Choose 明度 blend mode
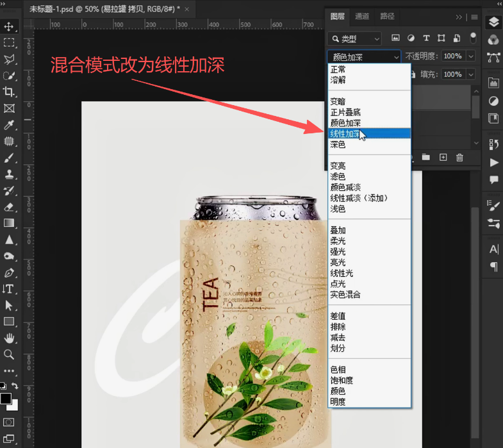This screenshot has height=448, width=503. pyautogui.click(x=369, y=401)
